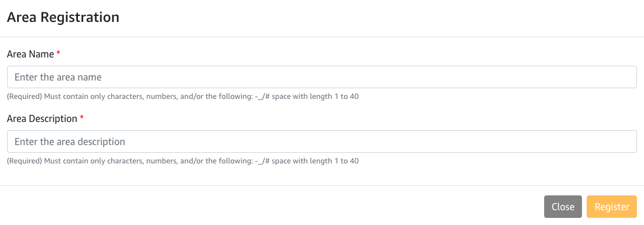Place cursor in the second form field
The image size is (644, 225).
[x=322, y=142]
